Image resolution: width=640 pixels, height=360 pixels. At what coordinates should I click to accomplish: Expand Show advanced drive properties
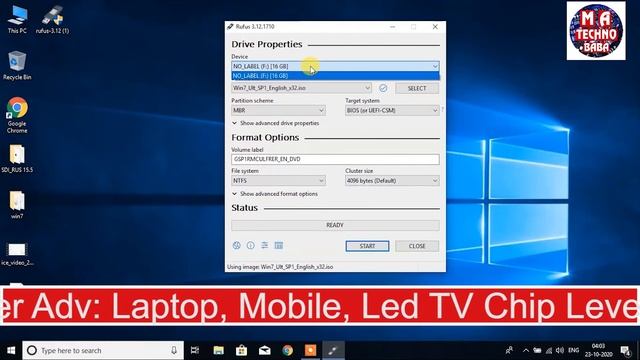tap(276, 123)
